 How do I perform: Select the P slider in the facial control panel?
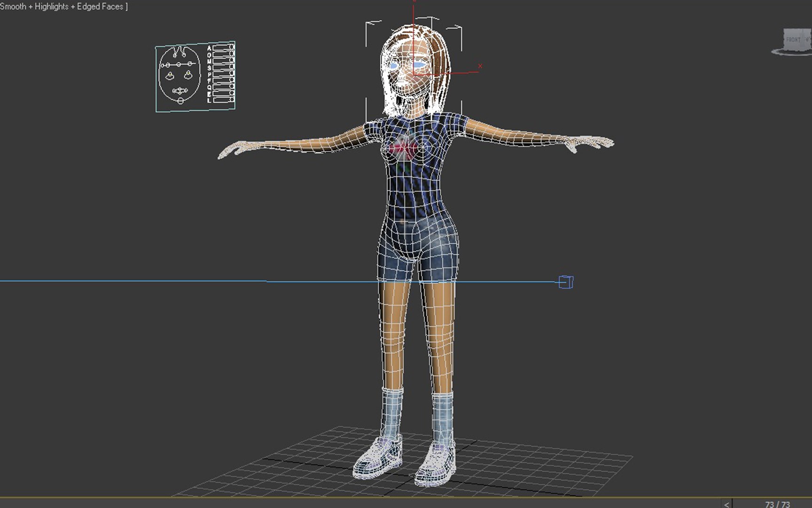click(224, 74)
